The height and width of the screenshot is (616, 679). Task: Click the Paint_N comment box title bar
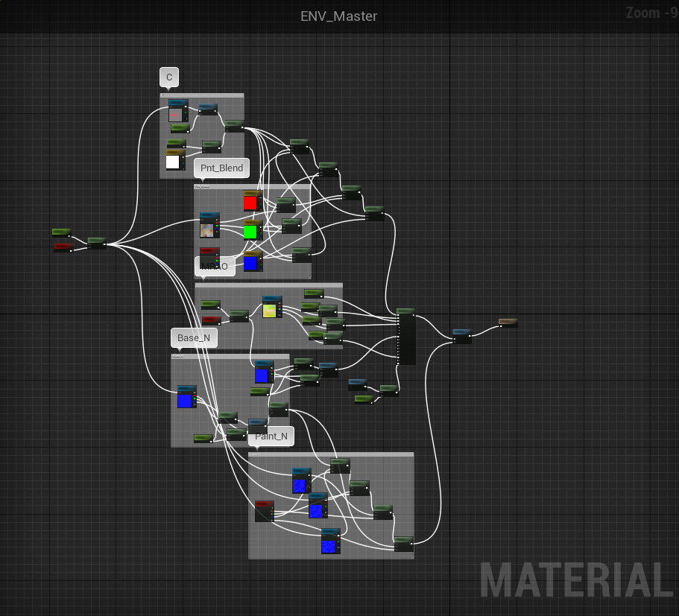click(x=331, y=454)
